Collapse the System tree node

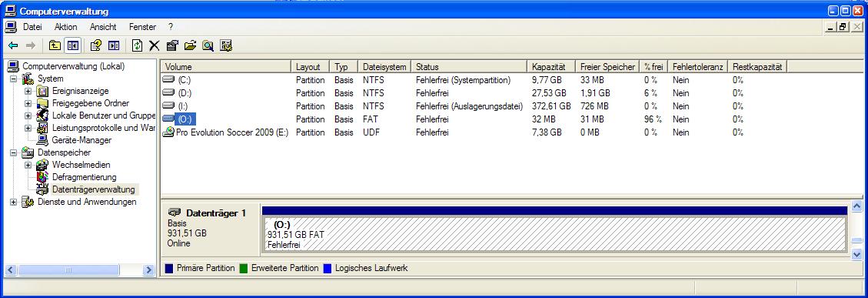click(13, 79)
